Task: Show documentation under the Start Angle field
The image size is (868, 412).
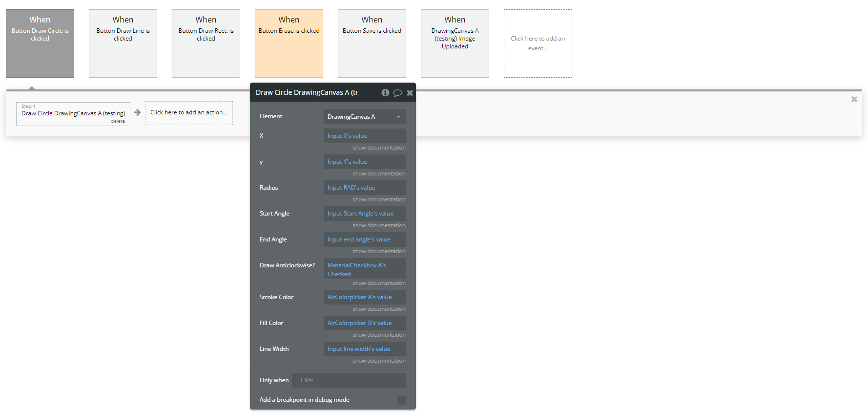Action: 379,225
